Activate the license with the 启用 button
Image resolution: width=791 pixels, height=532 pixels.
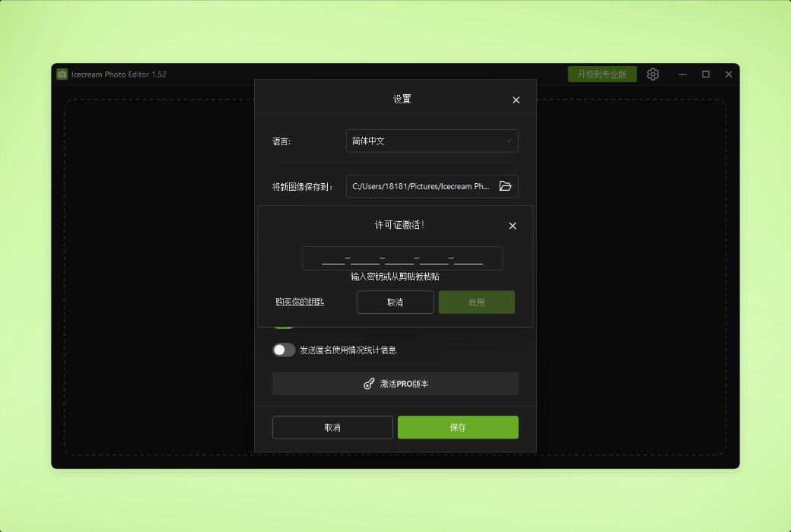pyautogui.click(x=477, y=302)
